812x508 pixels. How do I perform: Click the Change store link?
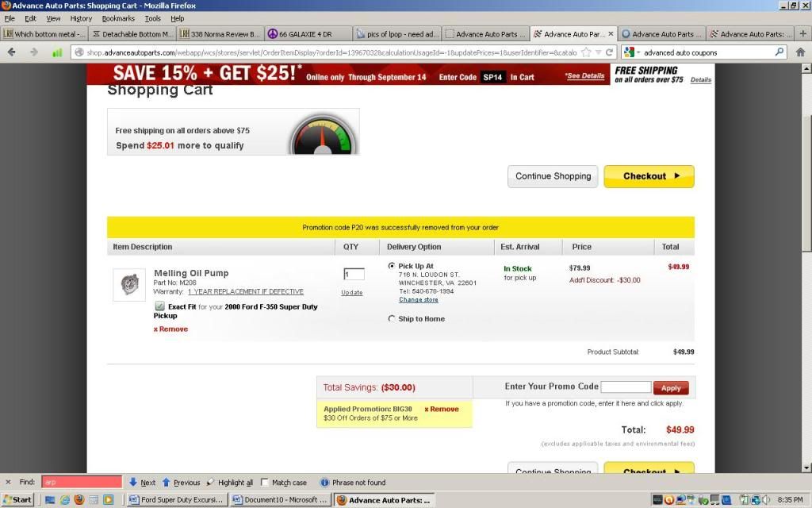[x=419, y=299]
